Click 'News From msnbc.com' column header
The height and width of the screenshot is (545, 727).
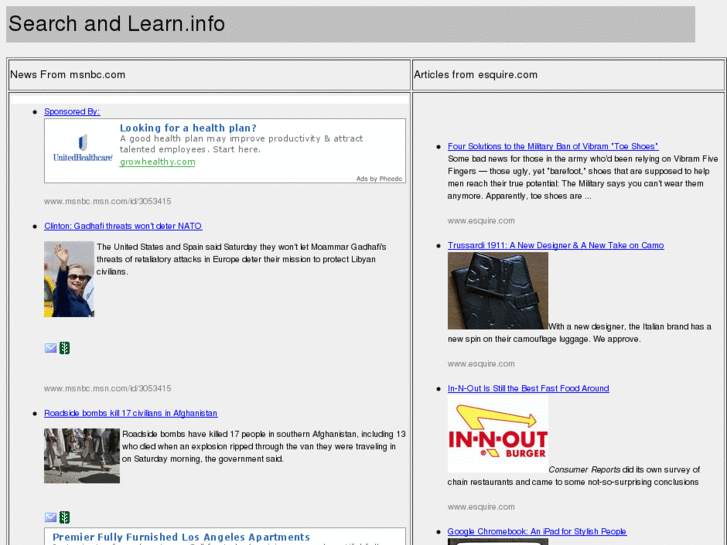click(x=68, y=75)
